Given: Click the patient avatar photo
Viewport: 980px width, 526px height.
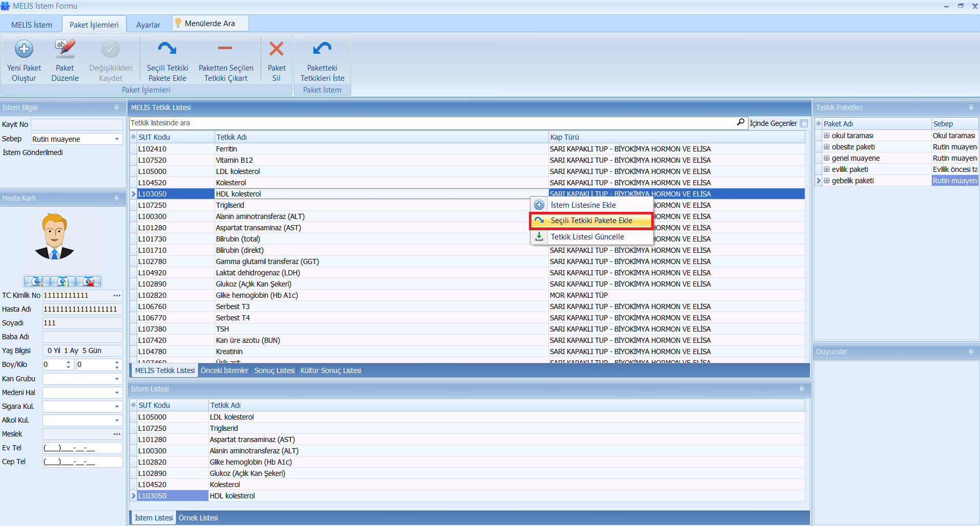Looking at the screenshot, I should pyautogui.click(x=54, y=236).
